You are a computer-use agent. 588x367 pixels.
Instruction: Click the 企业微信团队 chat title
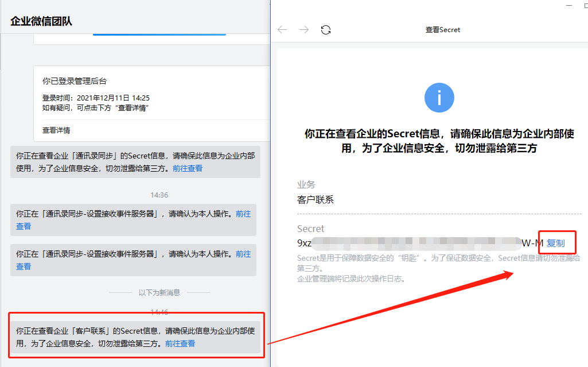[x=41, y=21]
